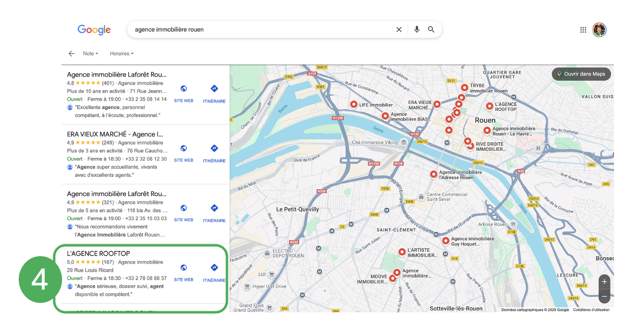Select the ERA VIEUX MARCHÉ pin on the map
The image size is (644, 332).
[x=436, y=104]
